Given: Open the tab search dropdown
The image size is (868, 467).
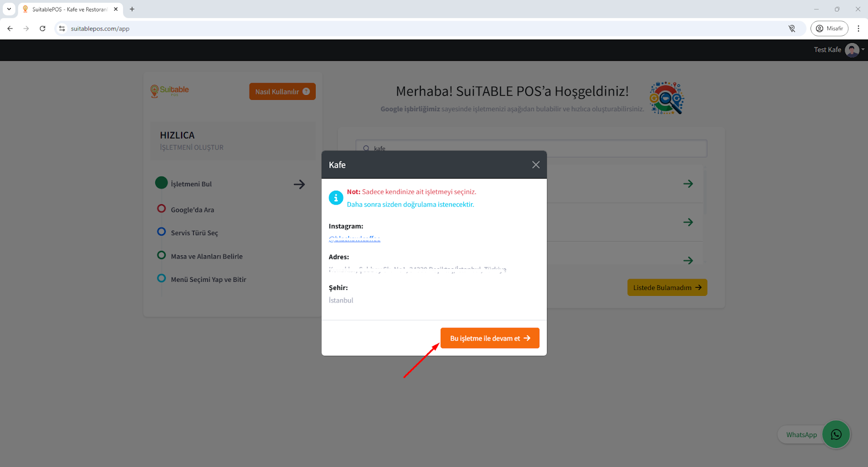Looking at the screenshot, I should click(x=9, y=9).
